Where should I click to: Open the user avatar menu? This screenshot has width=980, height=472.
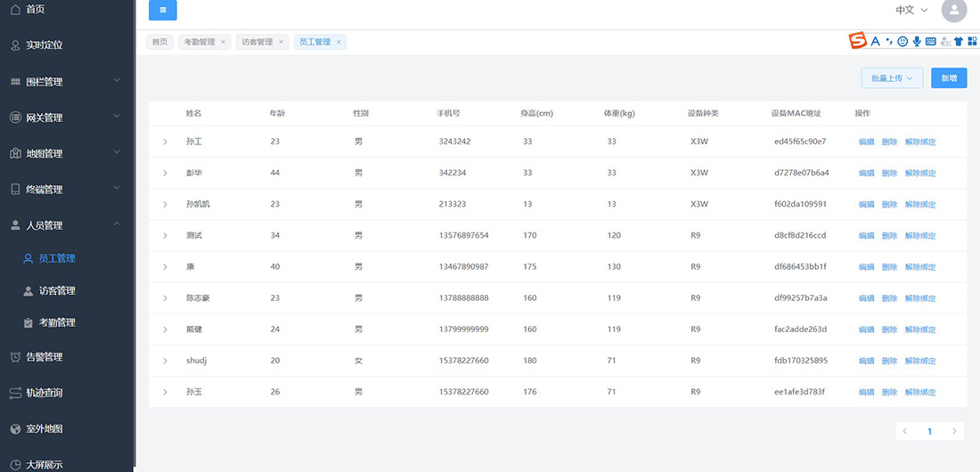click(x=954, y=10)
